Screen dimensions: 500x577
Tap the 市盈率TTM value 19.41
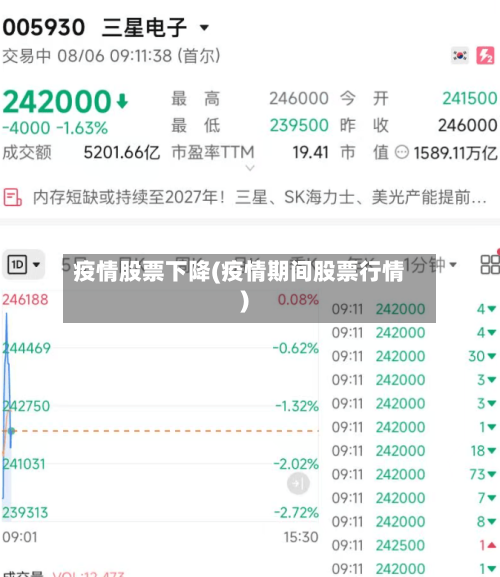pyautogui.click(x=311, y=152)
